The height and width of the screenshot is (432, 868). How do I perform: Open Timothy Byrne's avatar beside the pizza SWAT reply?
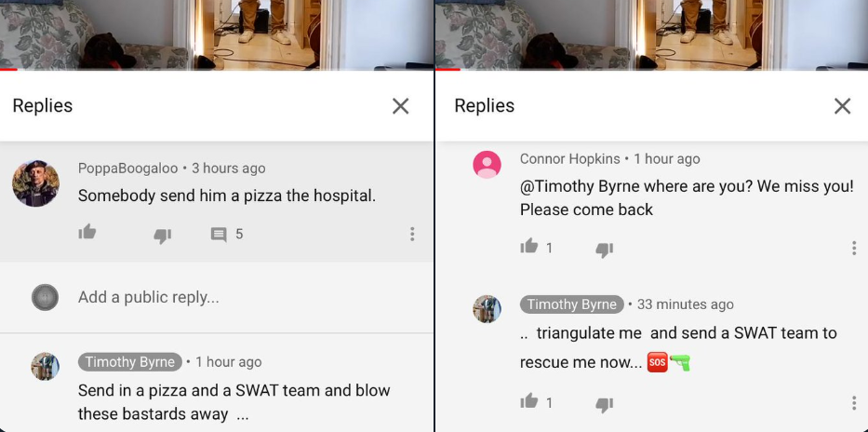45,366
